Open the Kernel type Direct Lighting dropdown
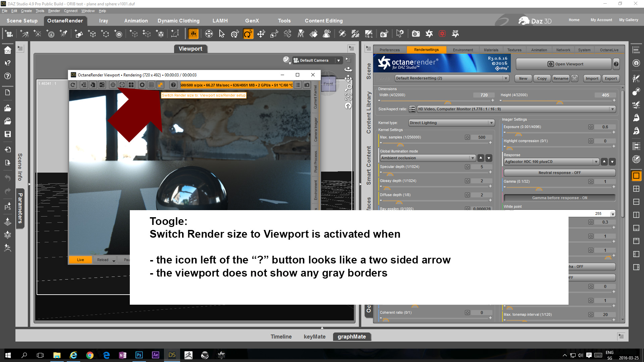Viewport: 644px width, 362px height. [x=451, y=123]
